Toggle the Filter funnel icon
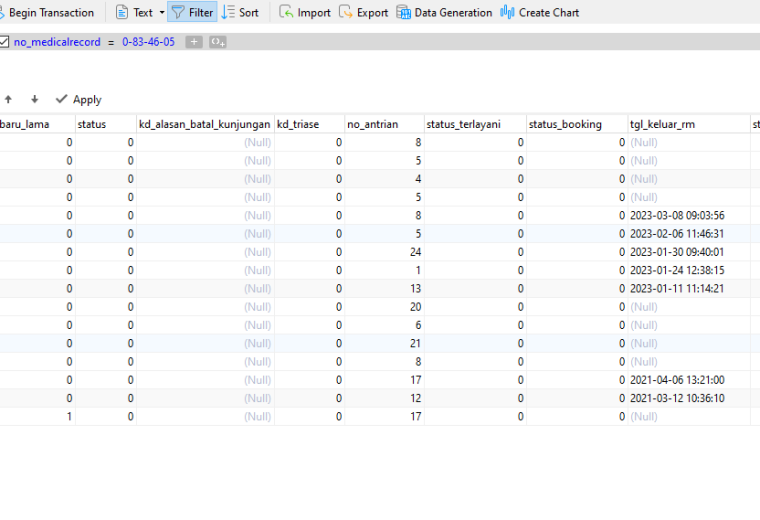Viewport: 760px width, 520px height. (178, 13)
